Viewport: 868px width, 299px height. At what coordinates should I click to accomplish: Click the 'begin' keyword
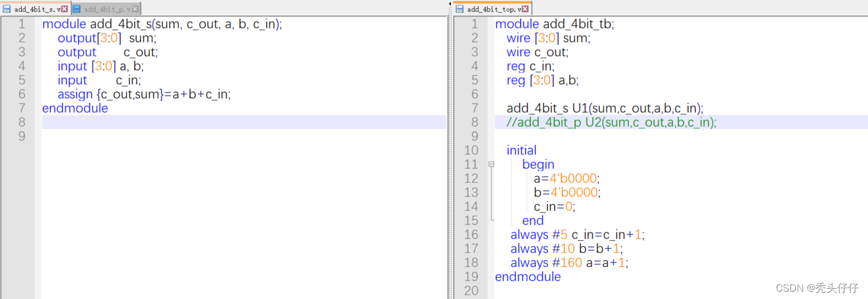pyautogui.click(x=538, y=164)
